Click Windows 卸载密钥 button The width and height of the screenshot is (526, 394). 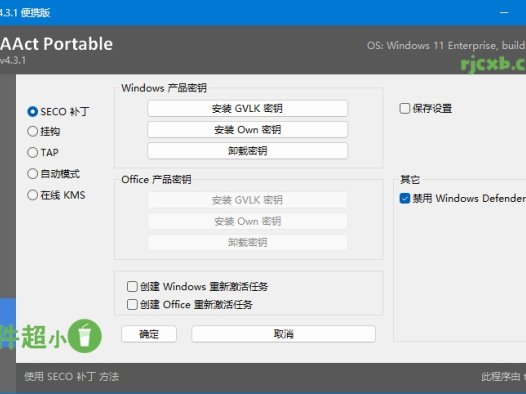click(x=247, y=151)
